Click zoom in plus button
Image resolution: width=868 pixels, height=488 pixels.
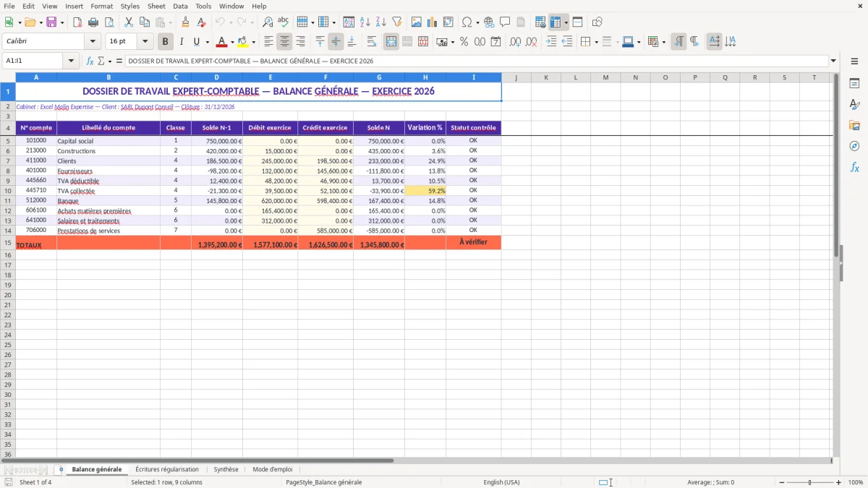coord(839,482)
